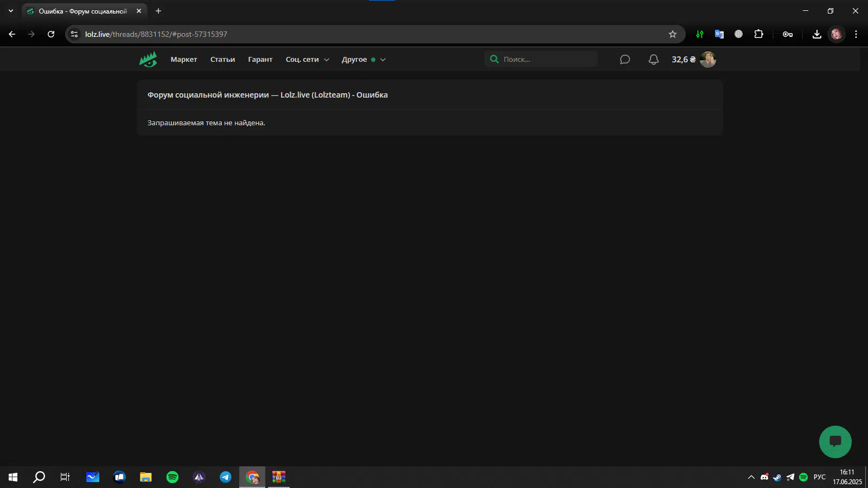Viewport: 868px width, 488px height.
Task: Click the Steam tray icon
Action: tap(777, 477)
